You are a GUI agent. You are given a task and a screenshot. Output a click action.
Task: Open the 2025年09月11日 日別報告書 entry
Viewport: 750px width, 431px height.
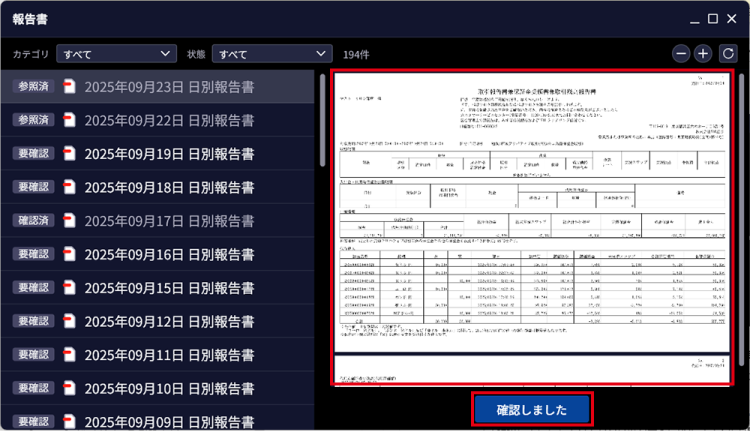169,355
